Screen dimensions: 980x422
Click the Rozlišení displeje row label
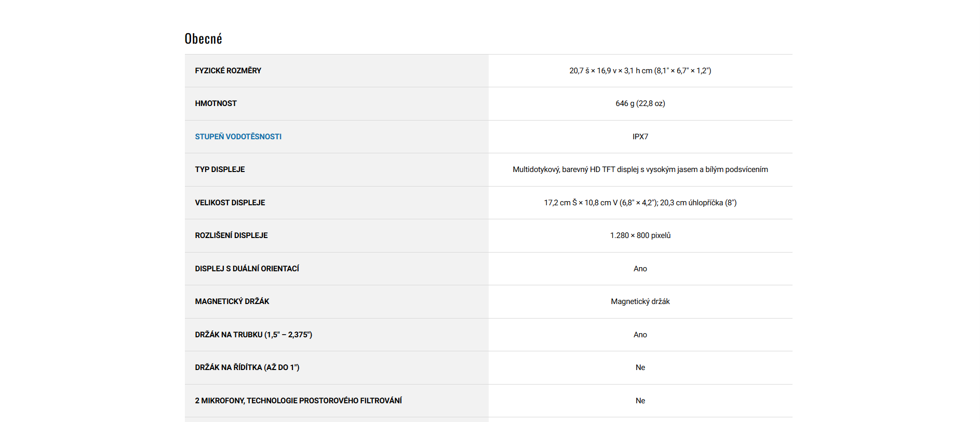[x=231, y=235]
